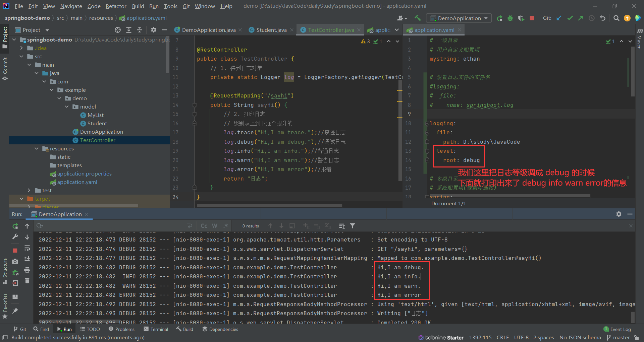Open the Tools menu

point(170,6)
